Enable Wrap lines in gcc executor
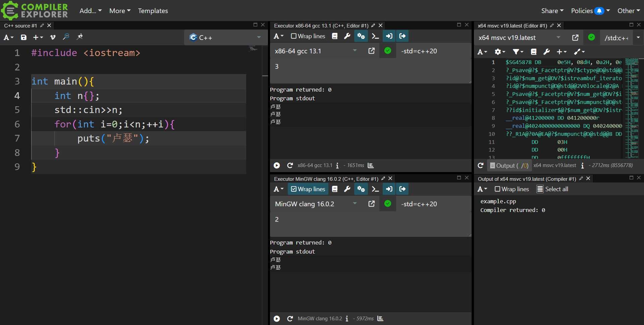Image resolution: width=644 pixels, height=325 pixels. 308,36
